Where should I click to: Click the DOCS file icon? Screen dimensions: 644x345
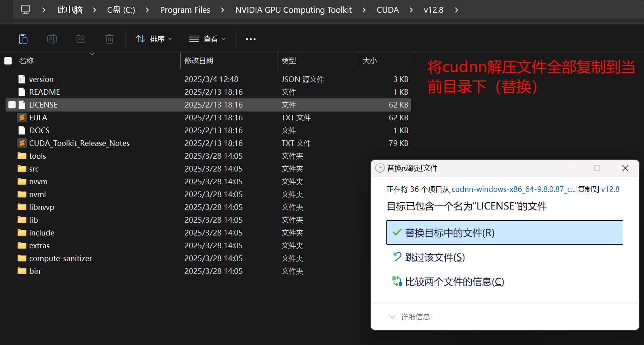(22, 130)
